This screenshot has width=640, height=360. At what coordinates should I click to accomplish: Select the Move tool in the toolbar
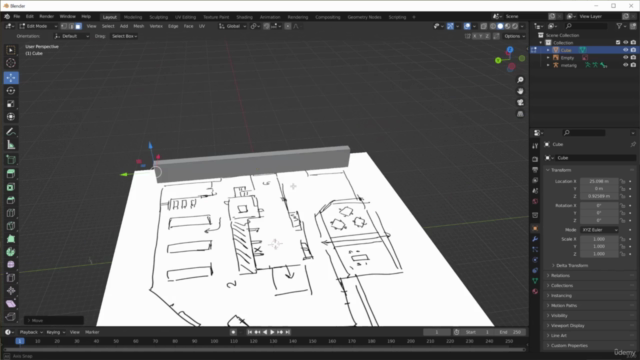pyautogui.click(x=11, y=77)
